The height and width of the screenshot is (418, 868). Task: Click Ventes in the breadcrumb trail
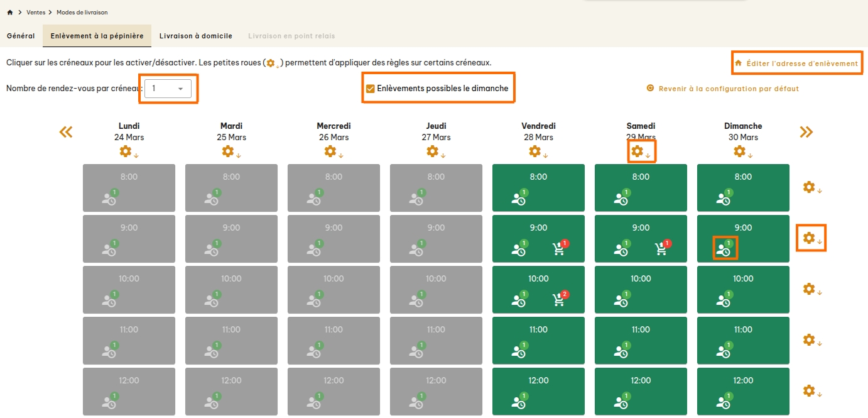(36, 11)
